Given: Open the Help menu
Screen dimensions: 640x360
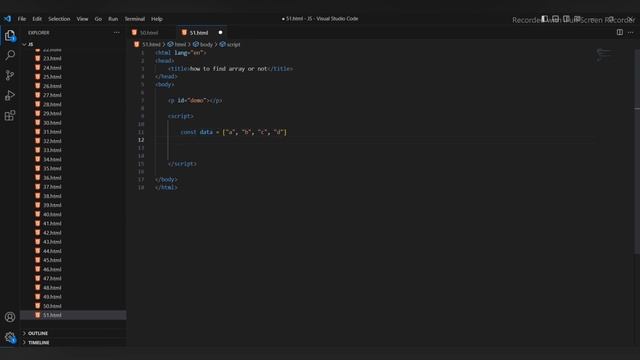Looking at the screenshot, I should pos(157,19).
